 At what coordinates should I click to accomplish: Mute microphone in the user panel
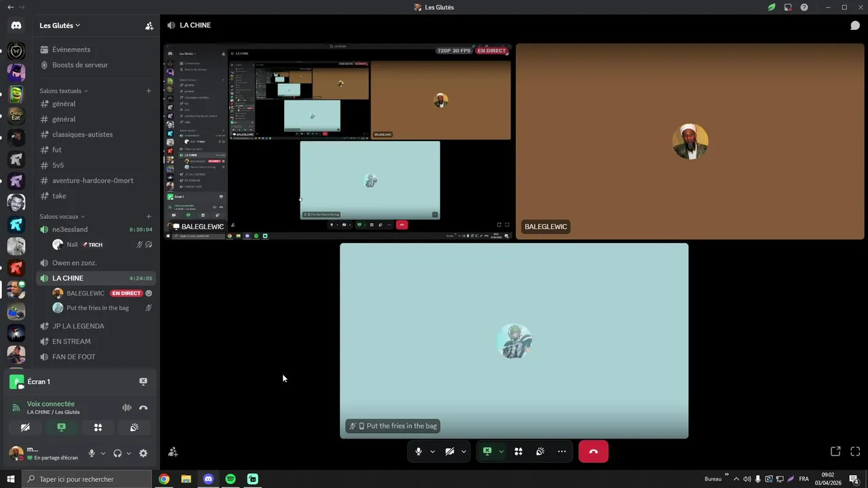pyautogui.click(x=92, y=453)
